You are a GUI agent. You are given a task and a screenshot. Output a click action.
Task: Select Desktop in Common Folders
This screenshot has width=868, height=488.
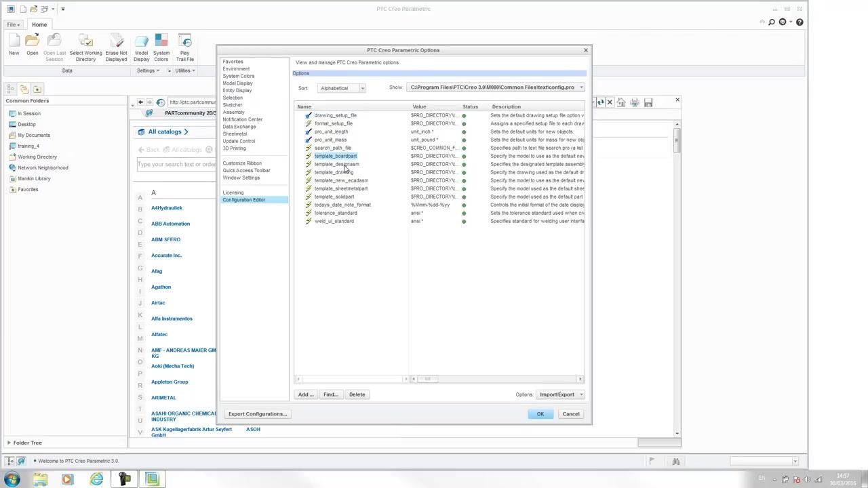click(26, 124)
